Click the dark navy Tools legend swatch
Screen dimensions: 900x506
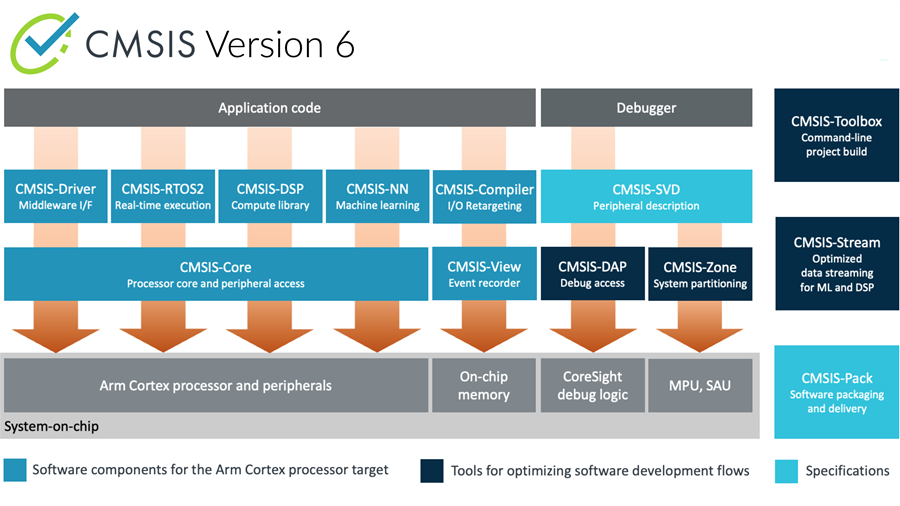432,471
